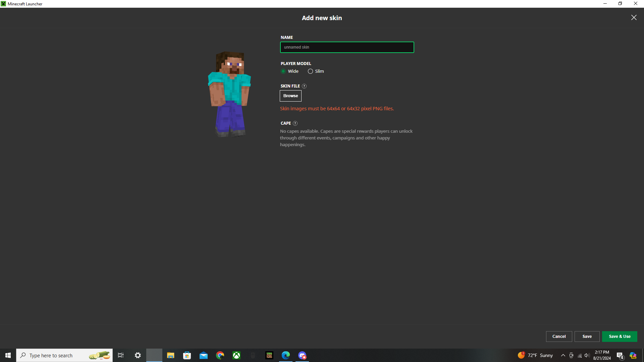Select the Wide player model
The width and height of the screenshot is (644, 362).
(283, 71)
